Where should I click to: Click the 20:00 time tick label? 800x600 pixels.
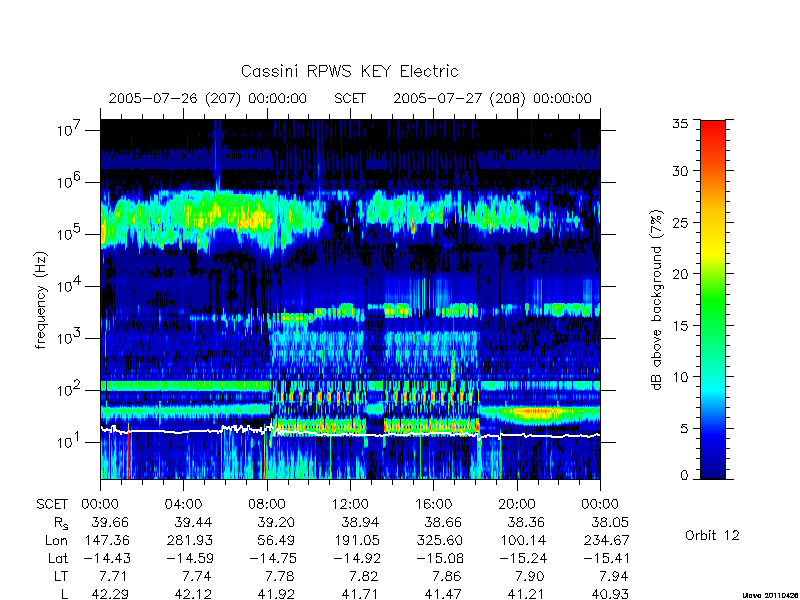(516, 504)
